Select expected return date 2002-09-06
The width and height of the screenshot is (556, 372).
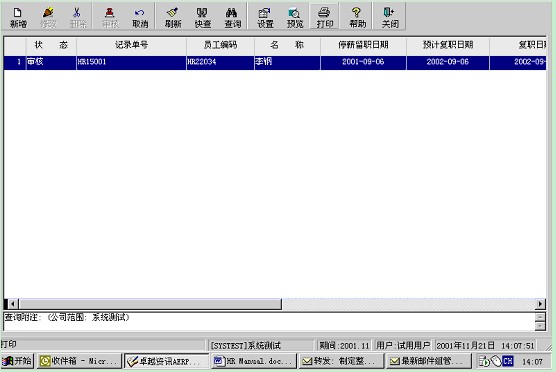pos(448,62)
